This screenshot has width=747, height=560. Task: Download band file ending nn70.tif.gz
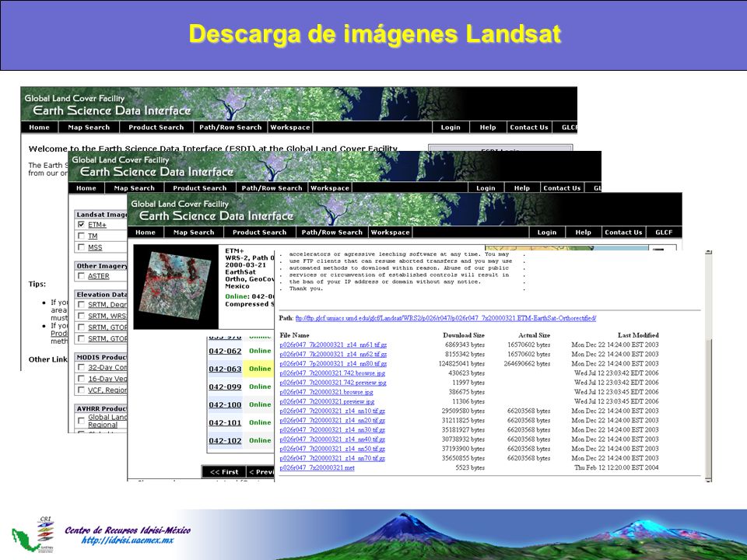coord(332,459)
